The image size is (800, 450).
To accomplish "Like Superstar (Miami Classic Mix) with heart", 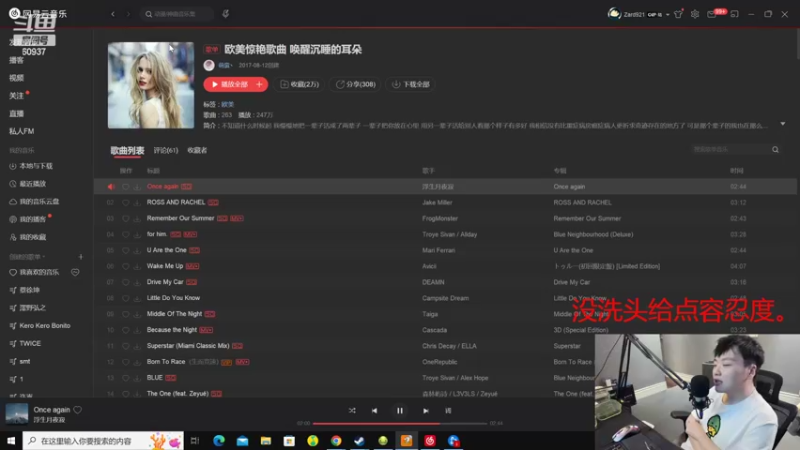I will (x=126, y=346).
